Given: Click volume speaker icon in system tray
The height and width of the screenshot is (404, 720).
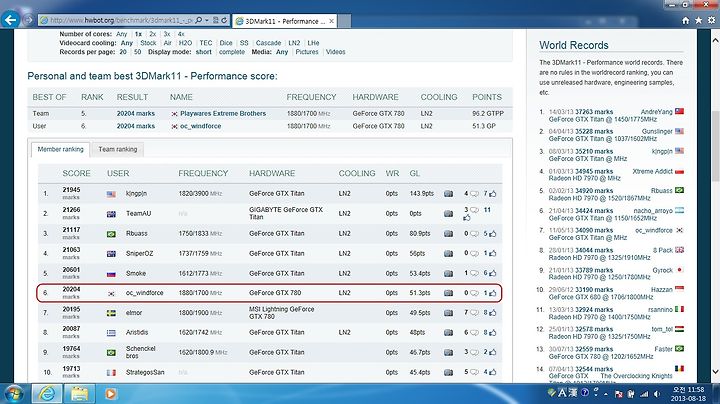Looking at the screenshot, I should tap(657, 394).
